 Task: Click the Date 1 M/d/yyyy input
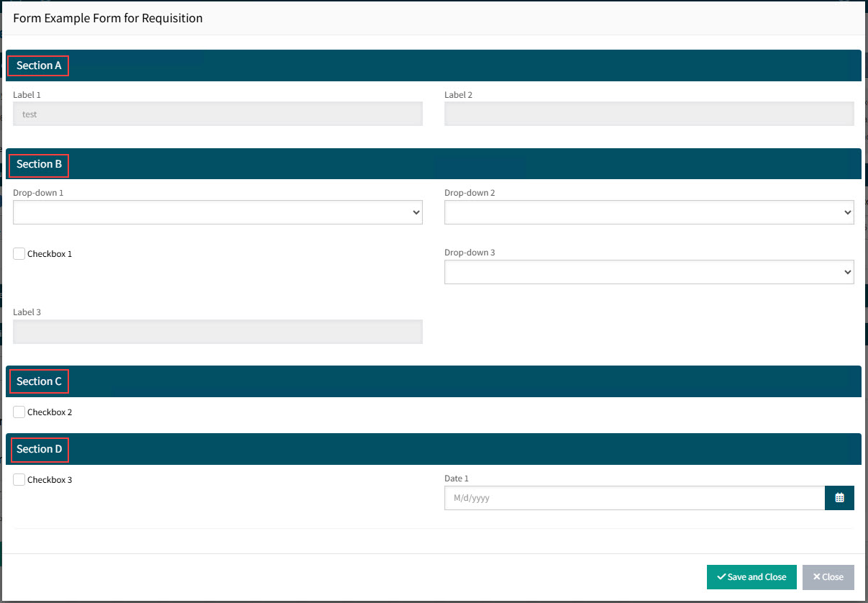(634, 498)
